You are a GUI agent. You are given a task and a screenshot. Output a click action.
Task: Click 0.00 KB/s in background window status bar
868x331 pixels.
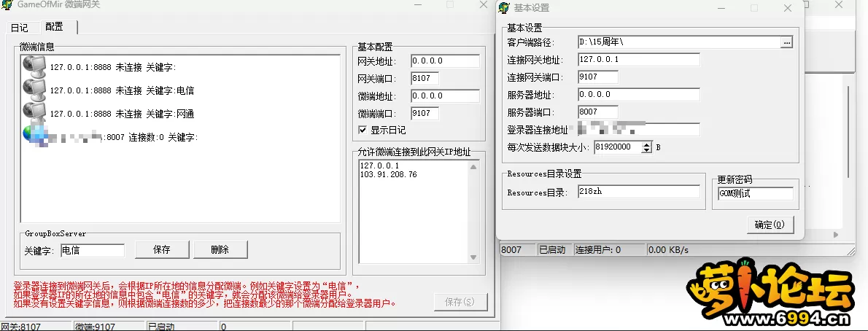tap(668, 249)
